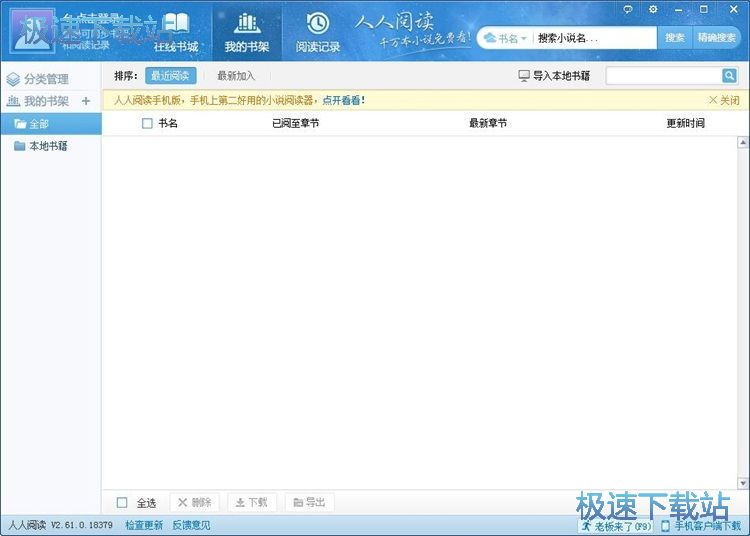Image resolution: width=750 pixels, height=536 pixels.
Task: Sort by 最新加入
Action: tap(236, 76)
